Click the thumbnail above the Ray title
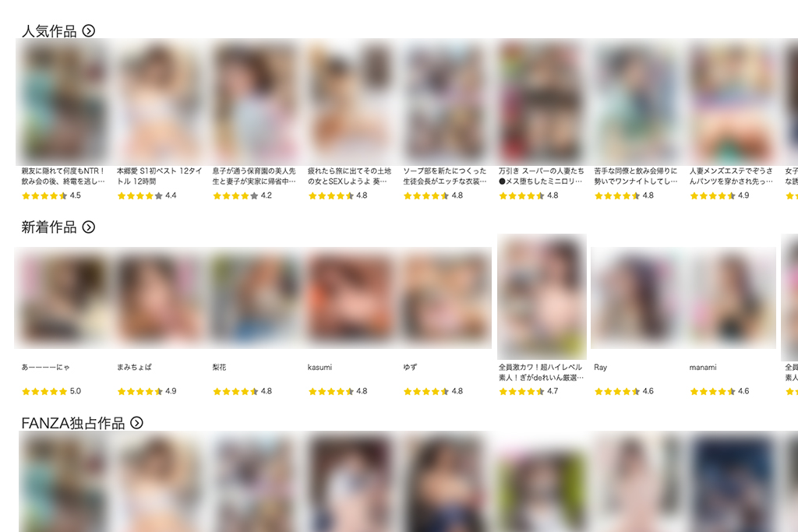Image resolution: width=798 pixels, height=532 pixels. [634, 298]
